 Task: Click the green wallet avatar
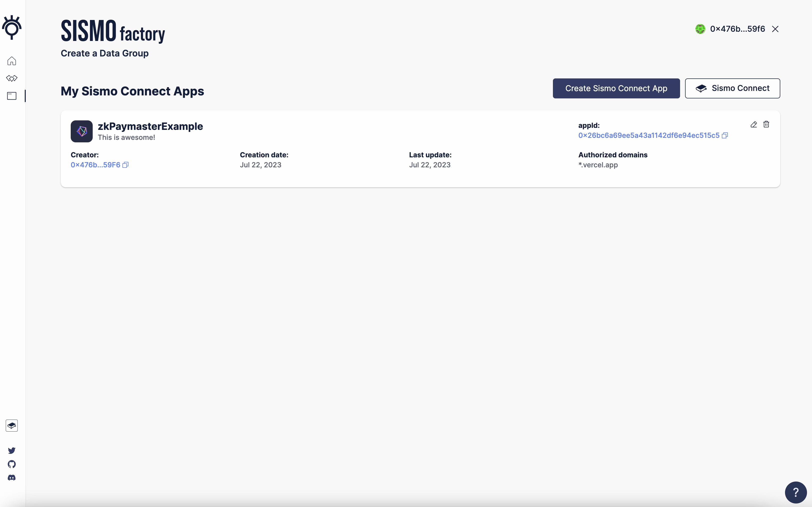tap(700, 29)
